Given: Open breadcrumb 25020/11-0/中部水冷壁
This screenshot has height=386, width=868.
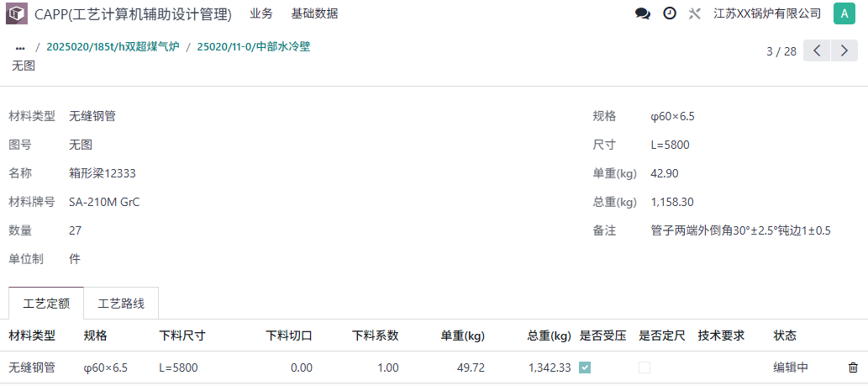Looking at the screenshot, I should point(254,47).
